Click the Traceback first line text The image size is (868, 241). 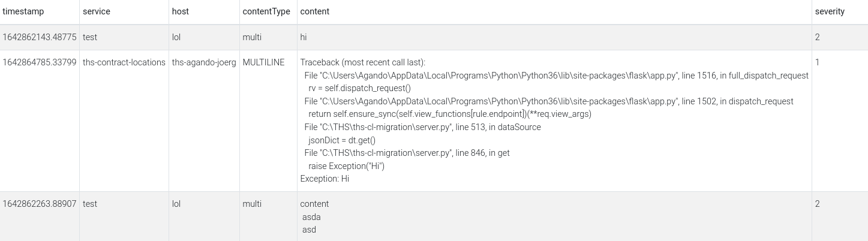point(362,62)
